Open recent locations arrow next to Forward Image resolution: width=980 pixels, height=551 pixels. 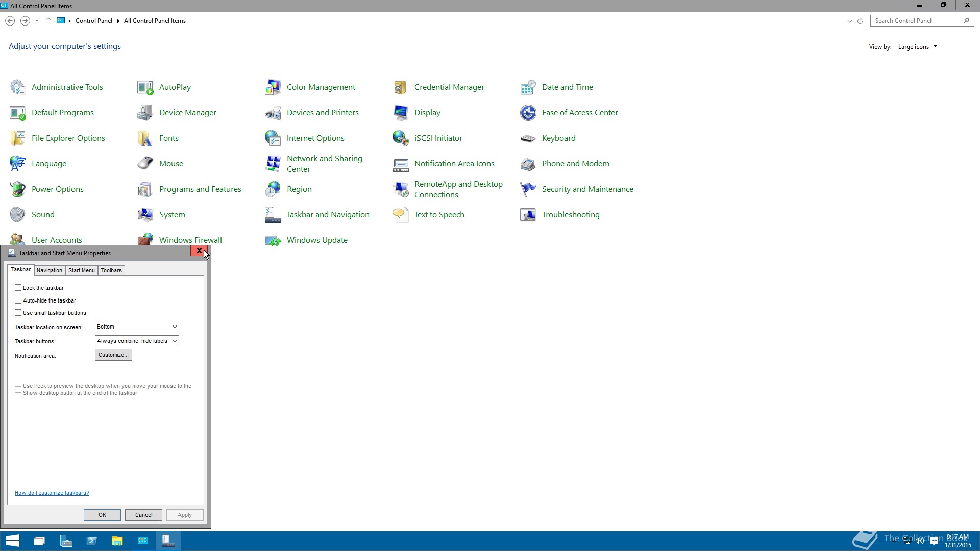[x=37, y=21]
